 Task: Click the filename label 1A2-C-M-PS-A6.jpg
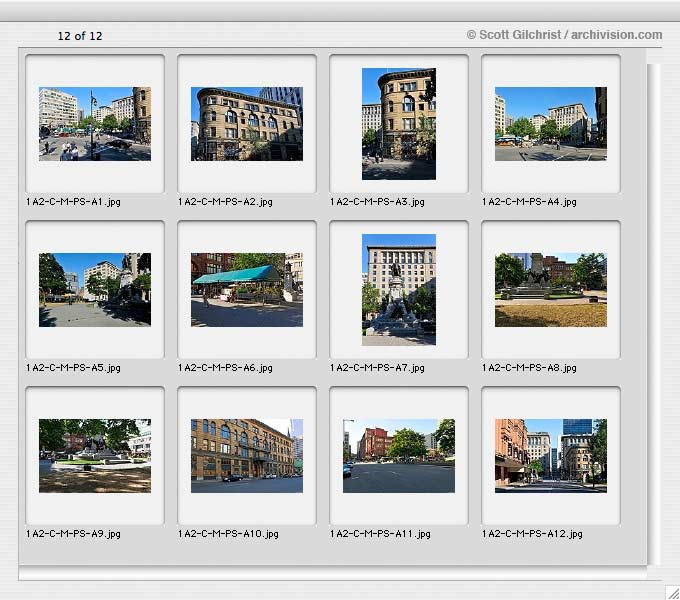coord(226,368)
